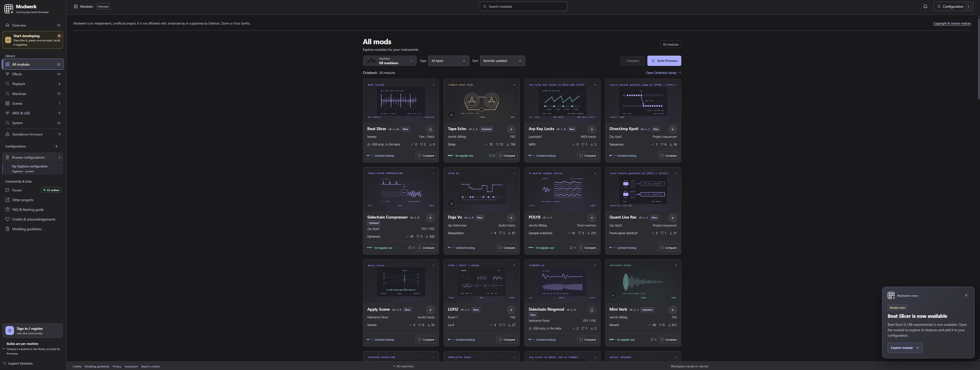This screenshot has width=980, height=370.
Task: Open the notifications bell
Action: [925, 6]
